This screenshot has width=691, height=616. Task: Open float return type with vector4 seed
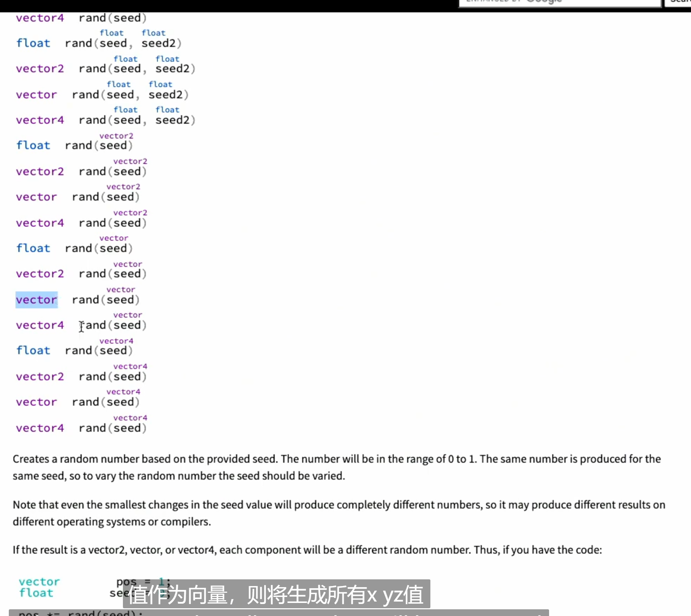tap(33, 351)
